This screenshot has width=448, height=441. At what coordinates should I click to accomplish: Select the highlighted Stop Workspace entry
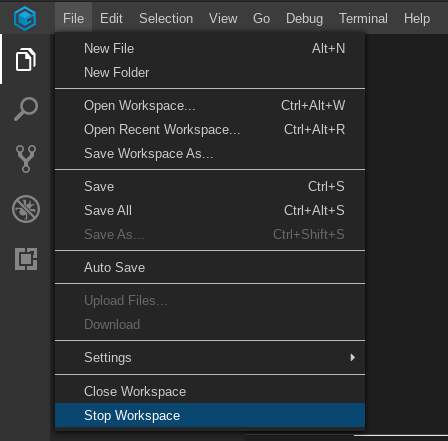tap(210, 415)
